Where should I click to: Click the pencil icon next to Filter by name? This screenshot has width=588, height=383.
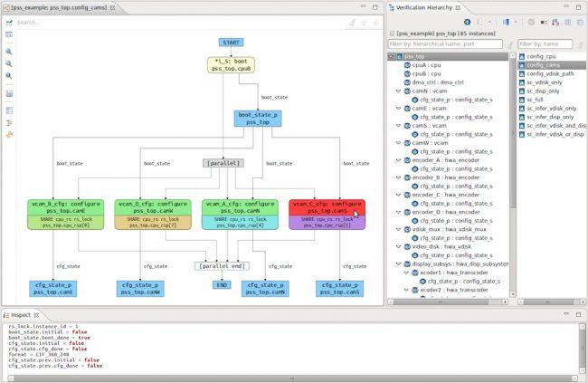tap(580, 44)
